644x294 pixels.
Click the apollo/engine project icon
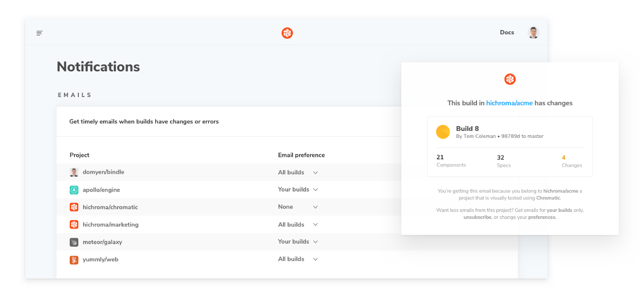pyautogui.click(x=74, y=190)
